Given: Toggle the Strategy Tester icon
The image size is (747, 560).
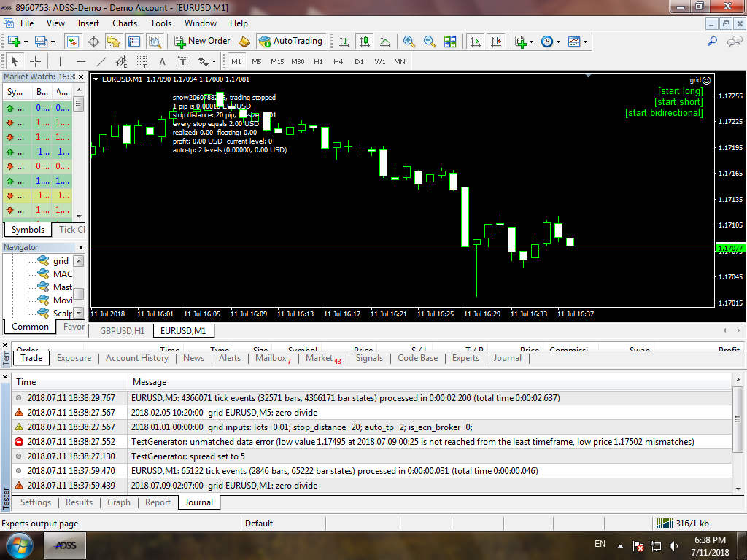Looking at the screenshot, I should point(155,42).
